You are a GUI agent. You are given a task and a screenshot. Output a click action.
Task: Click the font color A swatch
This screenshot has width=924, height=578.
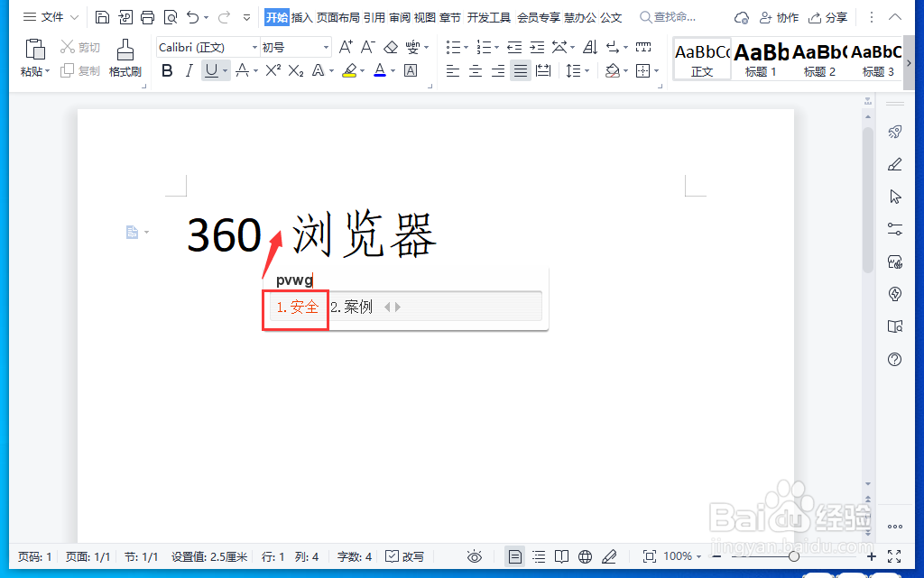coord(380,70)
